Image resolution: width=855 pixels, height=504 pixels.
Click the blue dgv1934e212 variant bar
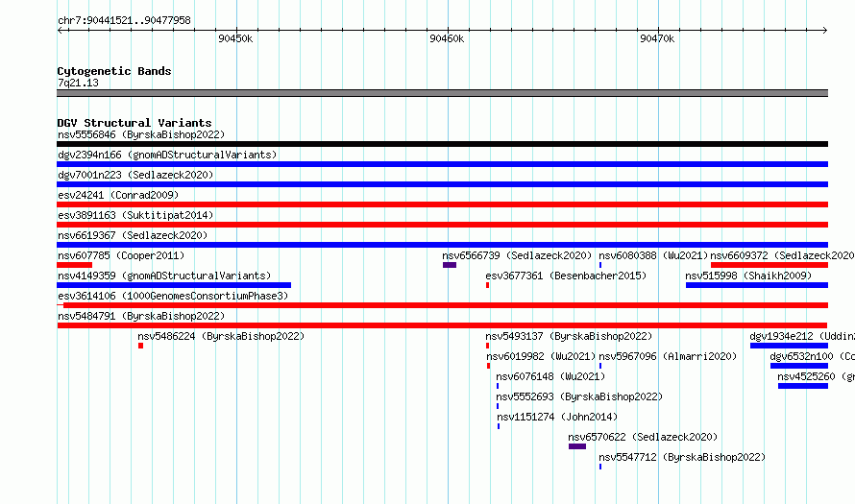pos(789,346)
